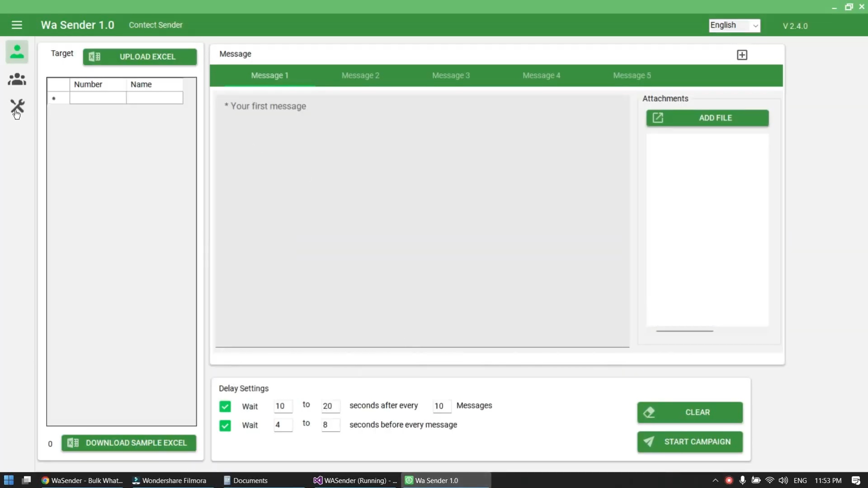Click the new row marker cell
The width and height of the screenshot is (868, 488).
[x=58, y=98]
